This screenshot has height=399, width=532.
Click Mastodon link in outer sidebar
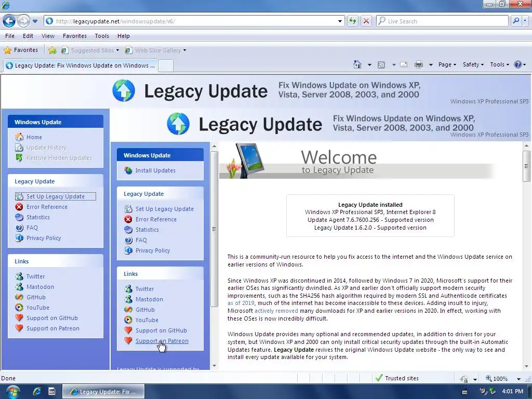[40, 287]
